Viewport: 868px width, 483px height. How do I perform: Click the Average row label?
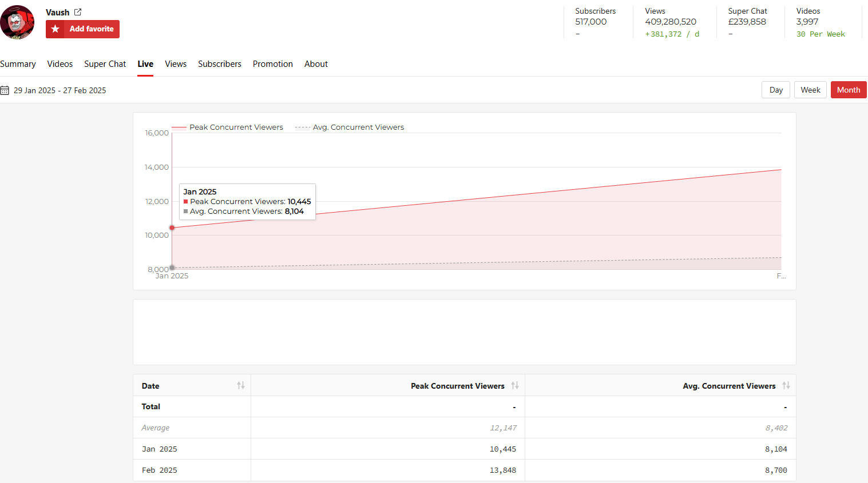(x=156, y=428)
